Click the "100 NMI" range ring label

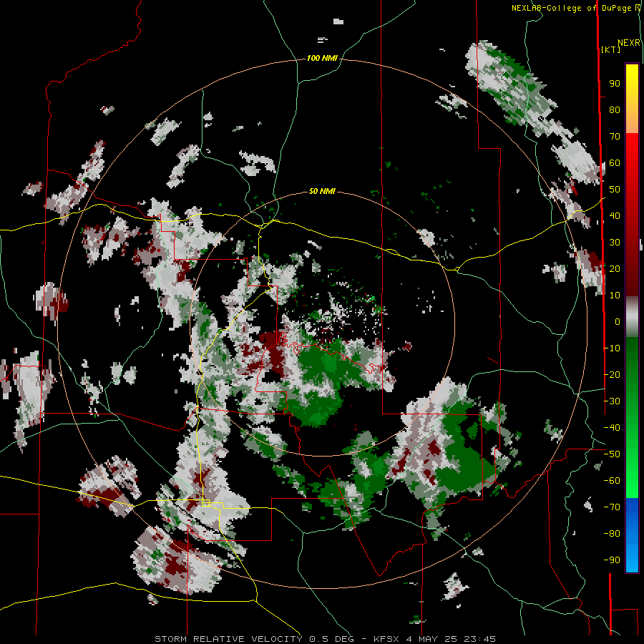click(x=322, y=59)
